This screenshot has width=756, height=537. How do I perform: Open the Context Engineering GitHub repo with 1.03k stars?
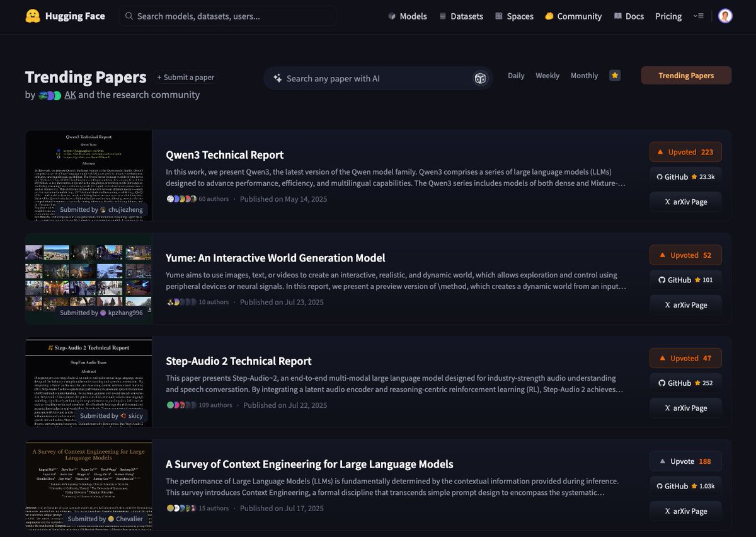coord(685,486)
